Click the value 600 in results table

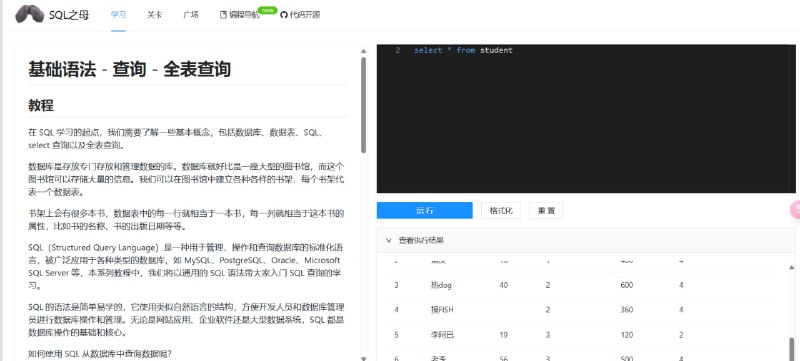627,285
